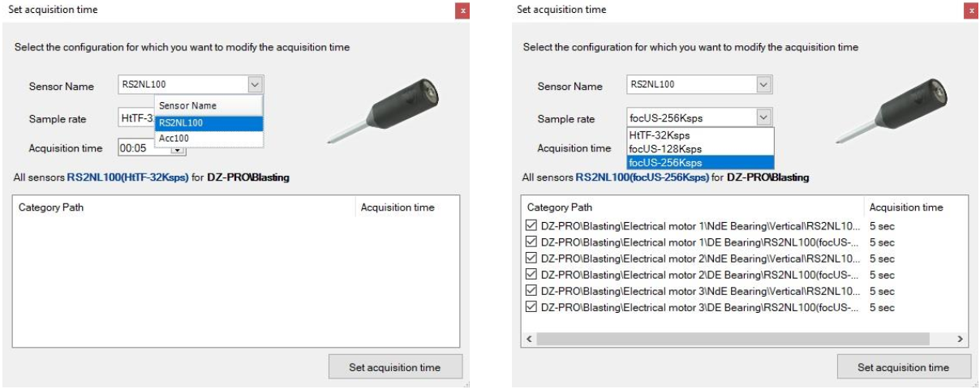Toggle Electrical motor 3 NdE Bearing Vertical checkbox
This screenshot has height=389, width=980.
pyautogui.click(x=532, y=291)
